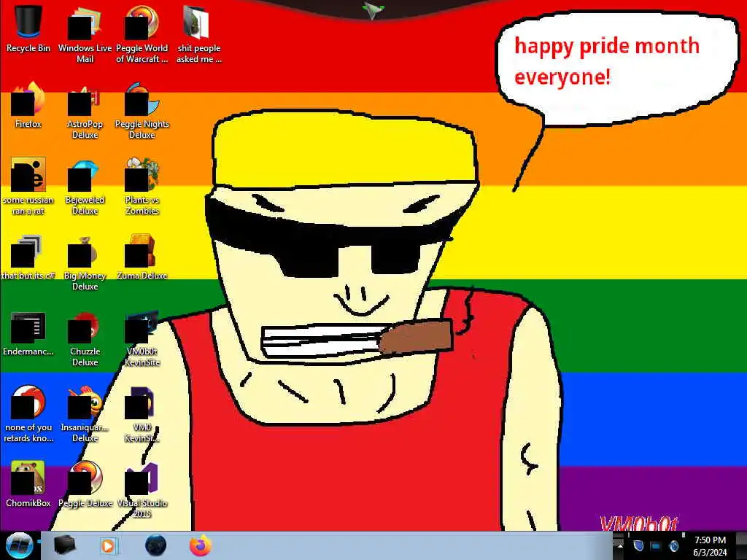Open the dark globe icon in the taskbar
The width and height of the screenshot is (747, 560).
[x=156, y=545]
